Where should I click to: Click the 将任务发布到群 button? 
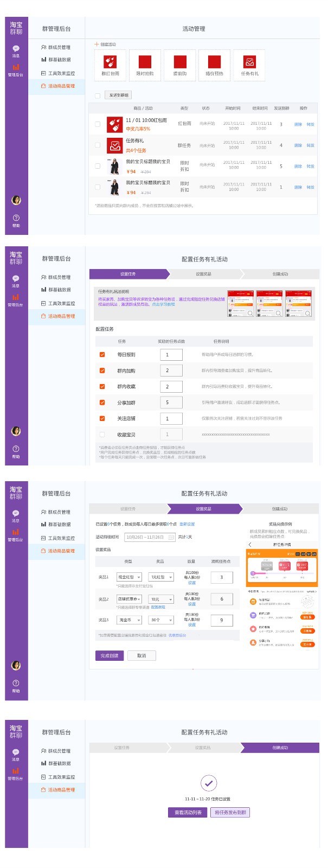(x=230, y=812)
